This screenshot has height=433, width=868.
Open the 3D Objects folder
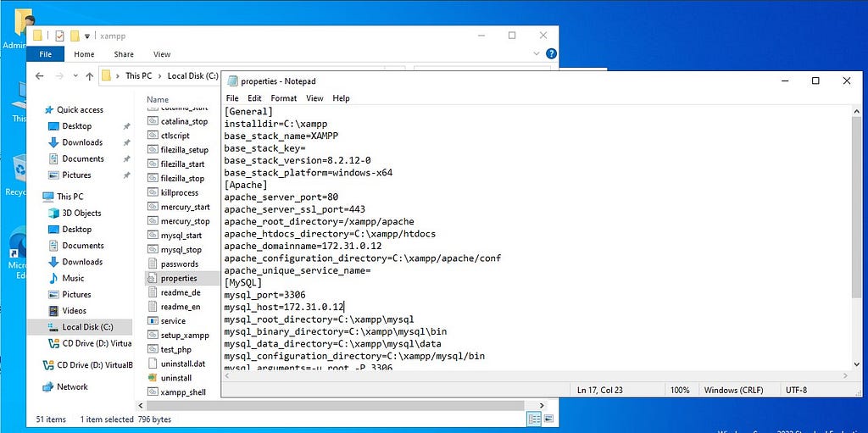(x=81, y=213)
